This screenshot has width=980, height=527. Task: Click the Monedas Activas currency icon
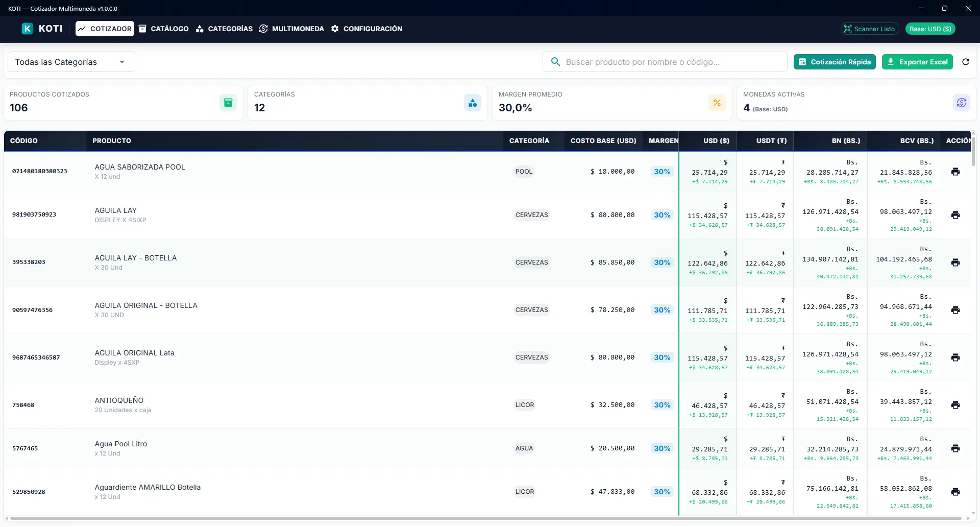pyautogui.click(x=962, y=103)
